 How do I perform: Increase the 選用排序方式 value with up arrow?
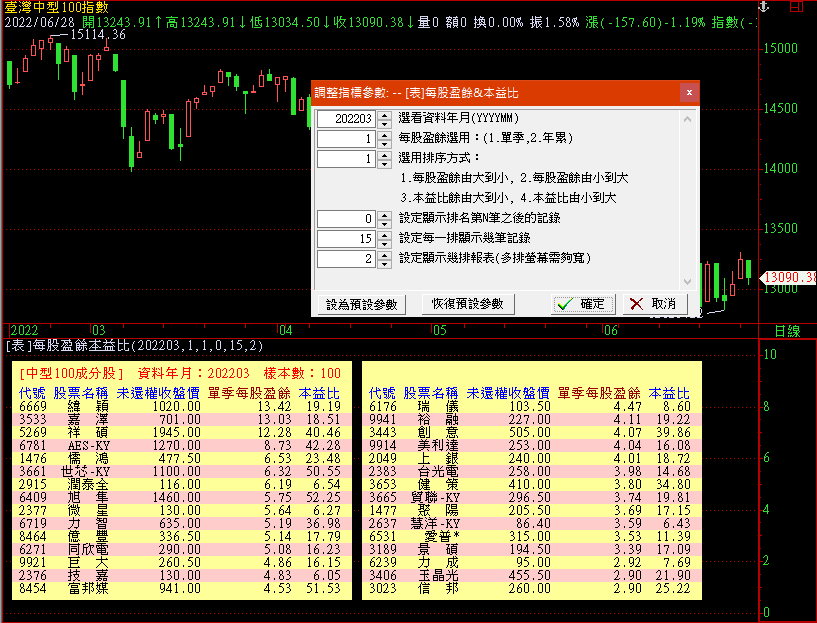coord(385,154)
